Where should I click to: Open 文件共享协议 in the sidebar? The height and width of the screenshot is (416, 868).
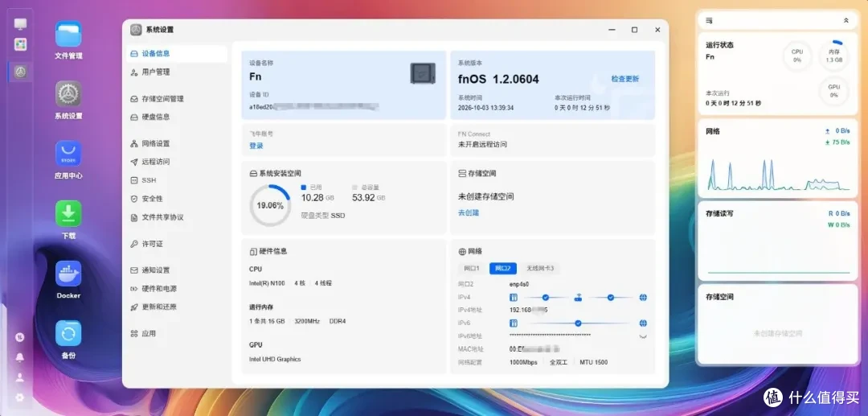pos(177,217)
